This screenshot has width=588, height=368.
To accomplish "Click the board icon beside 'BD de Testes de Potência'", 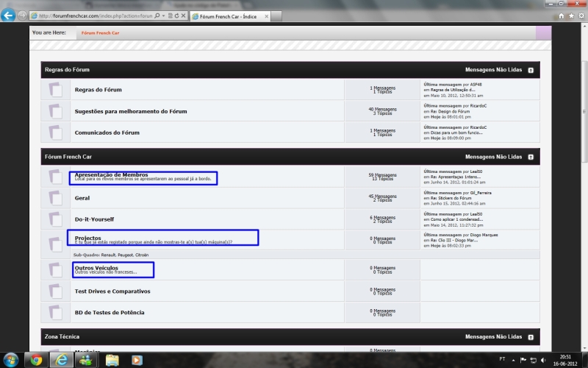I will (x=56, y=312).
